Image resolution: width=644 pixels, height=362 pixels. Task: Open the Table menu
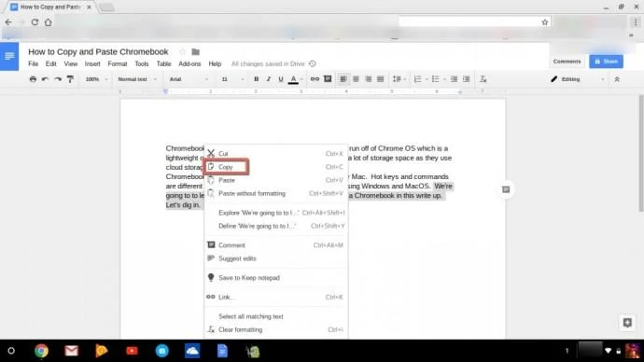point(163,64)
